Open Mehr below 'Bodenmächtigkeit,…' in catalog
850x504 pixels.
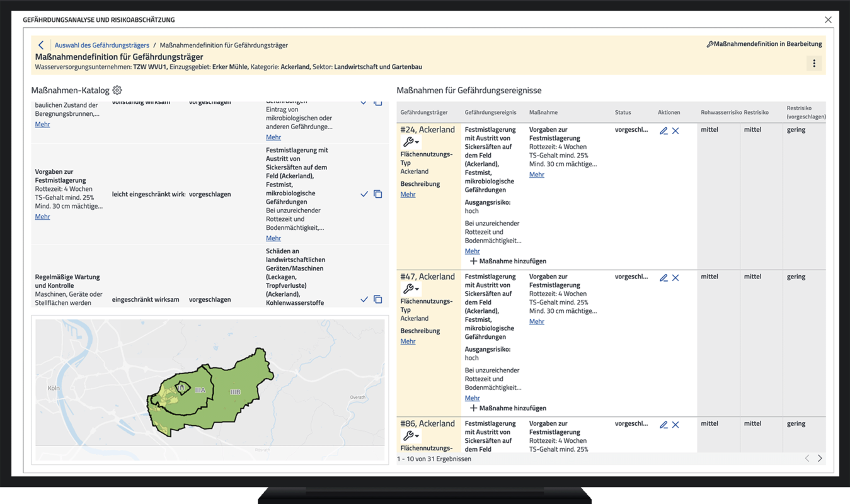(x=273, y=238)
